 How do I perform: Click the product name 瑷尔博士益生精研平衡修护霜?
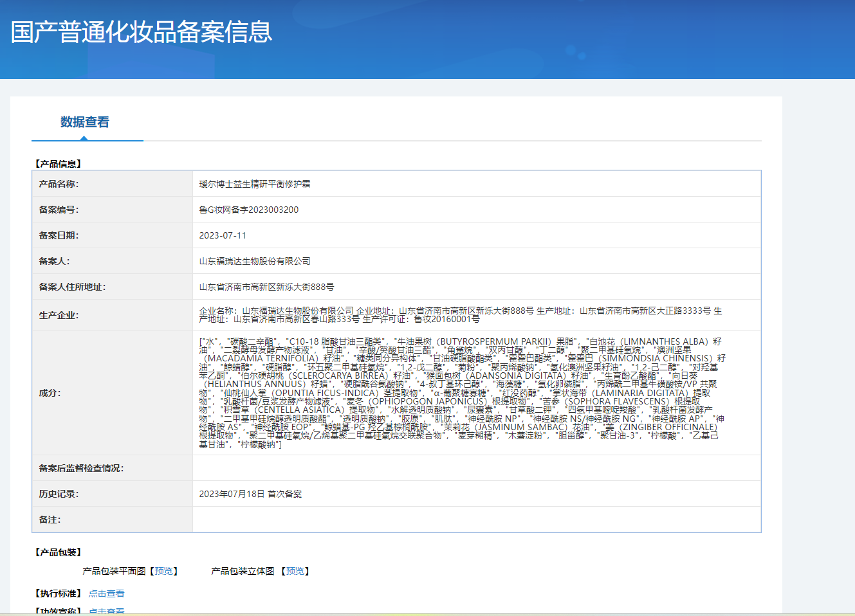click(x=255, y=184)
